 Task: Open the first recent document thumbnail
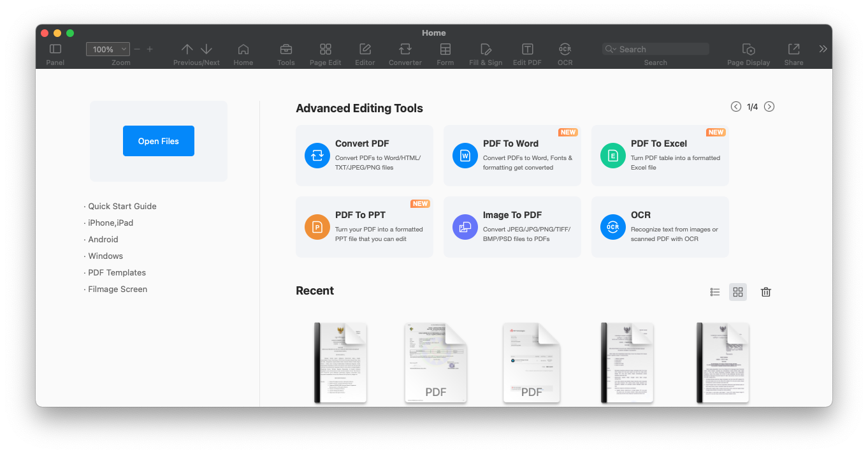point(341,362)
